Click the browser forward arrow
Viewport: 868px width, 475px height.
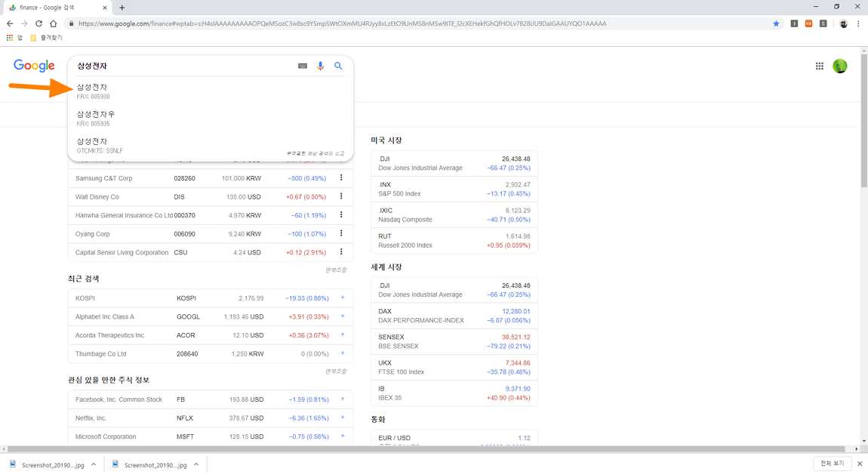(24, 23)
